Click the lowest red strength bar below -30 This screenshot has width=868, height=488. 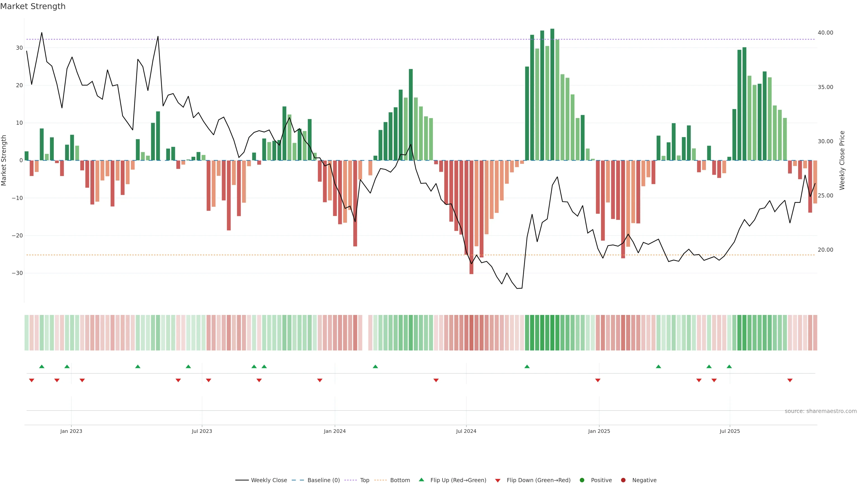click(471, 217)
